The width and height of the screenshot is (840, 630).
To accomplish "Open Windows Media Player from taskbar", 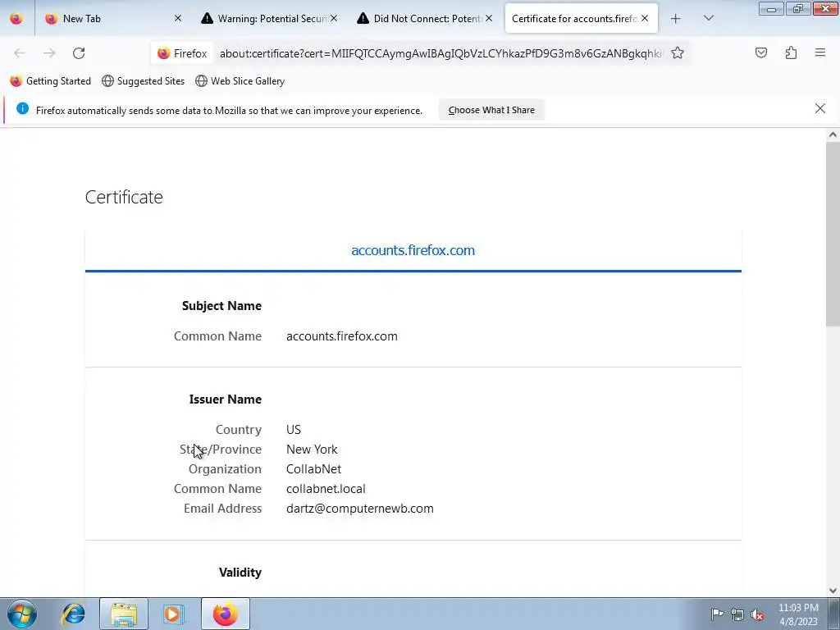I will click(172, 614).
